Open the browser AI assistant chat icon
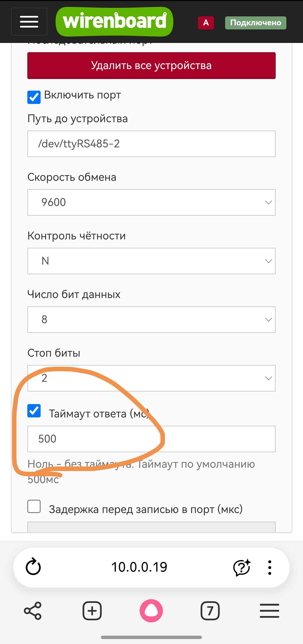 241,567
